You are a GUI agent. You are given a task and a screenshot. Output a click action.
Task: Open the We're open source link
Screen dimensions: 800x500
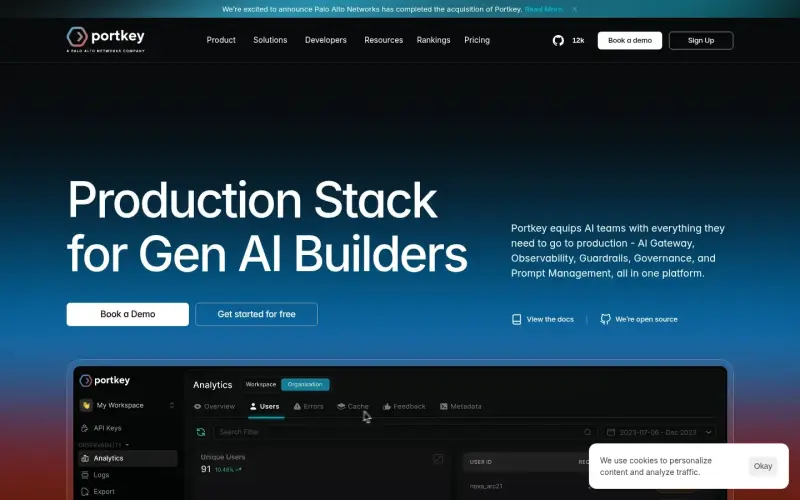(x=646, y=319)
